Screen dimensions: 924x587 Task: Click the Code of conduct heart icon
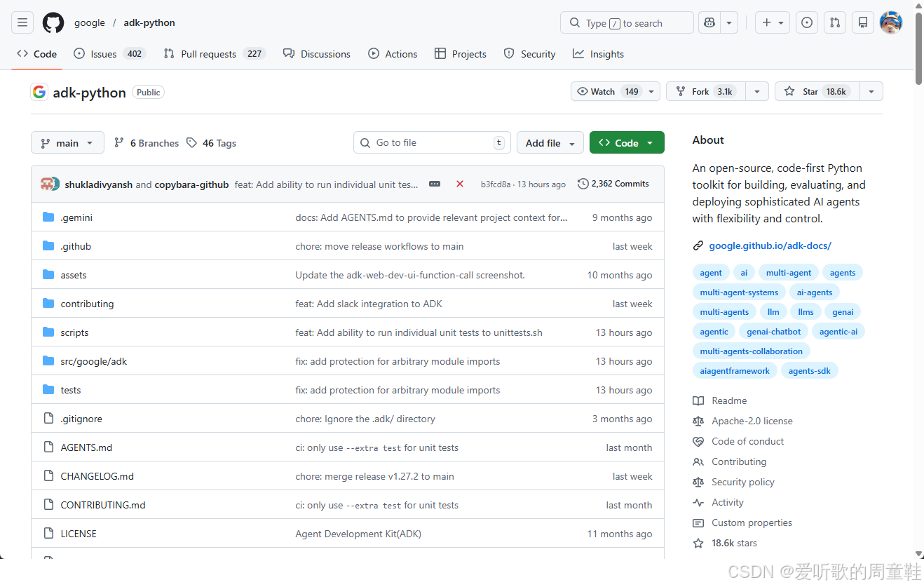pyautogui.click(x=698, y=441)
